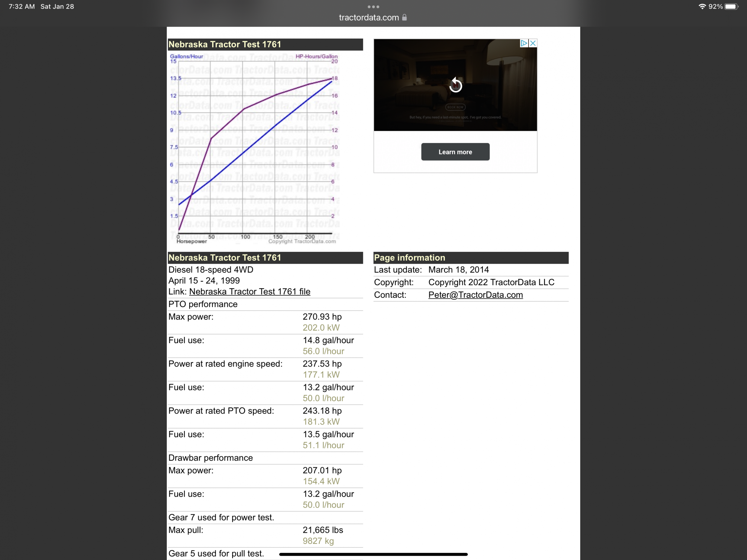This screenshot has width=747, height=560.
Task: Tap the AdChoices triangle icon
Action: 524,43
